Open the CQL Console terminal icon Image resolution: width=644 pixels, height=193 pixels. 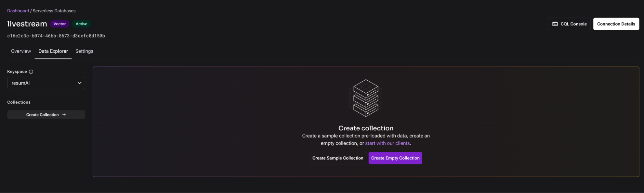[555, 24]
